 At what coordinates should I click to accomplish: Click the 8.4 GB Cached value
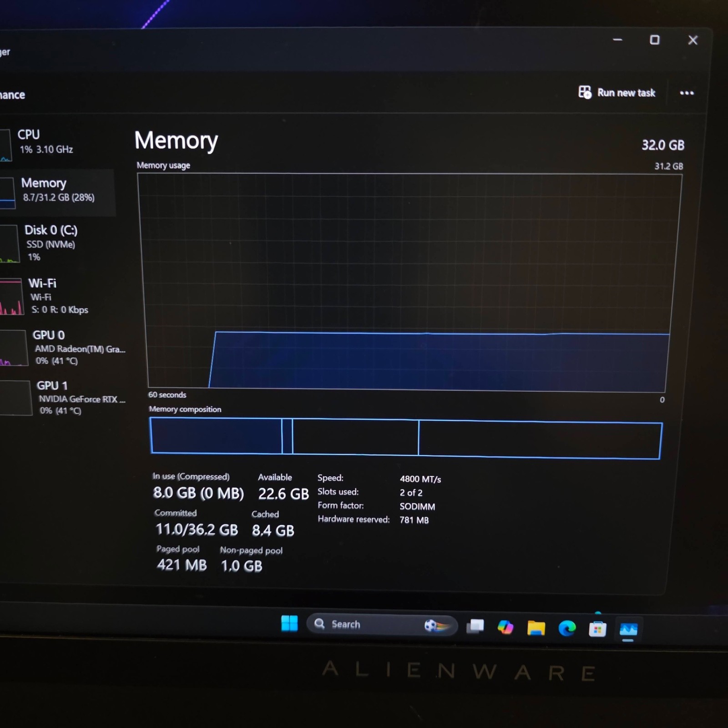pos(273,531)
